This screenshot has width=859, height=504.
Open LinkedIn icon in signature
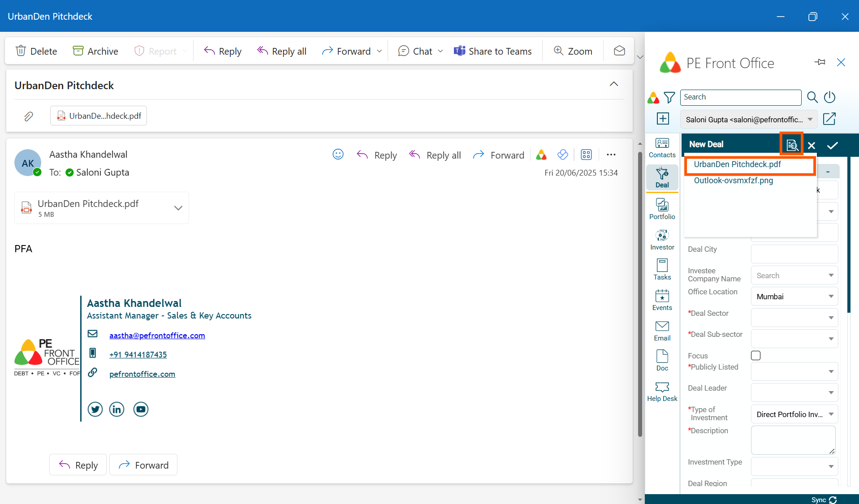(117, 409)
